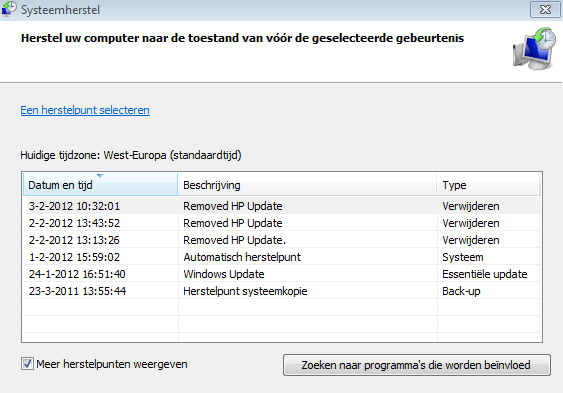563x393 pixels.
Task: Select Herstelpunt systeemkopie backup entry
Action: coord(282,291)
